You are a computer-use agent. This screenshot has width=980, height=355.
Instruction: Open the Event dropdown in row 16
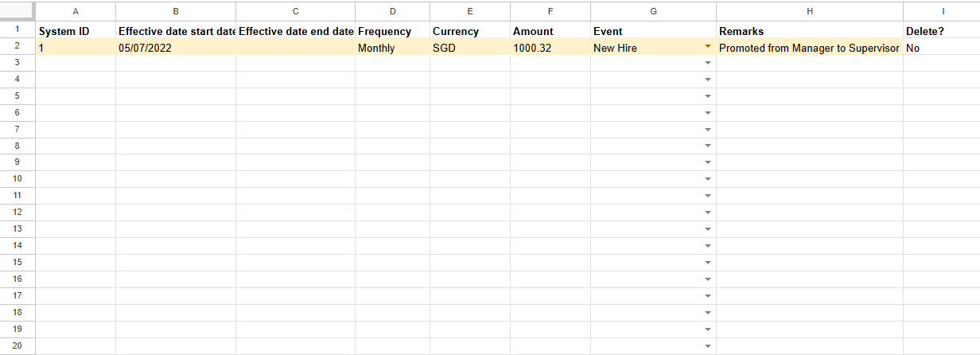(707, 279)
